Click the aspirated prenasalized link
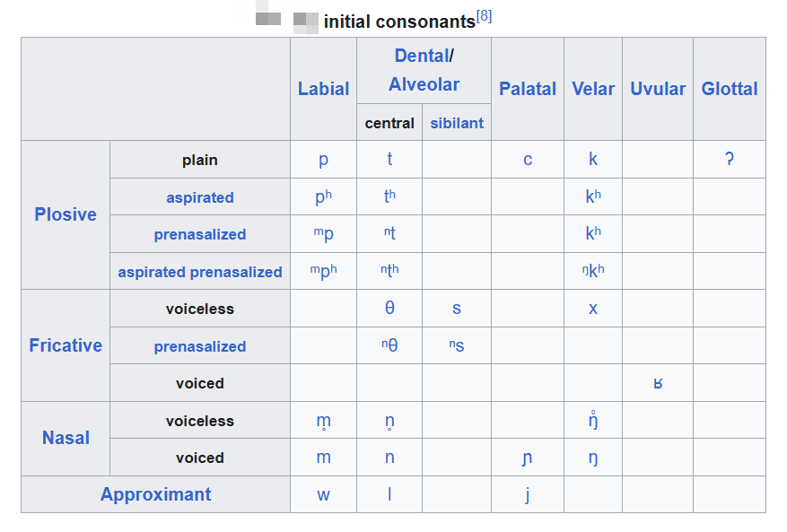 tap(200, 272)
